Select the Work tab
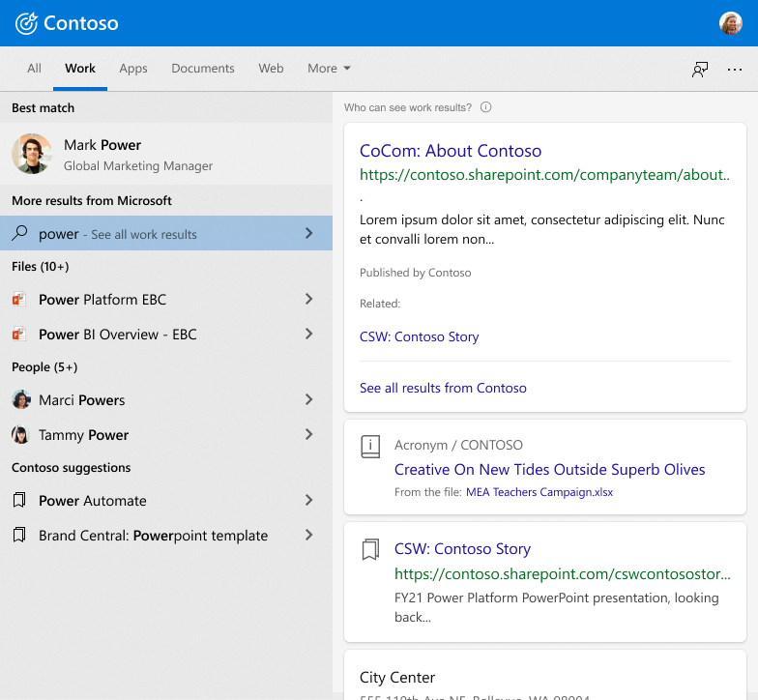Screen dimensions: 758x700 (80, 68)
